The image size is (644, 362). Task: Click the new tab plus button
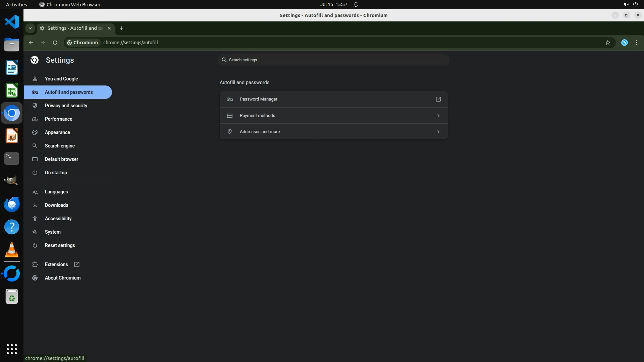point(121,28)
